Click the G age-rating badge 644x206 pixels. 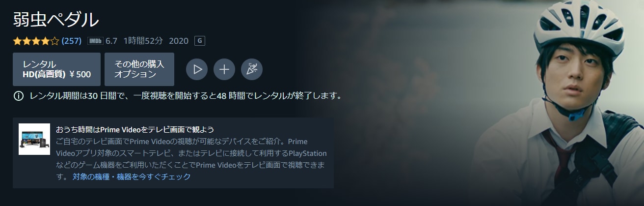(x=199, y=41)
